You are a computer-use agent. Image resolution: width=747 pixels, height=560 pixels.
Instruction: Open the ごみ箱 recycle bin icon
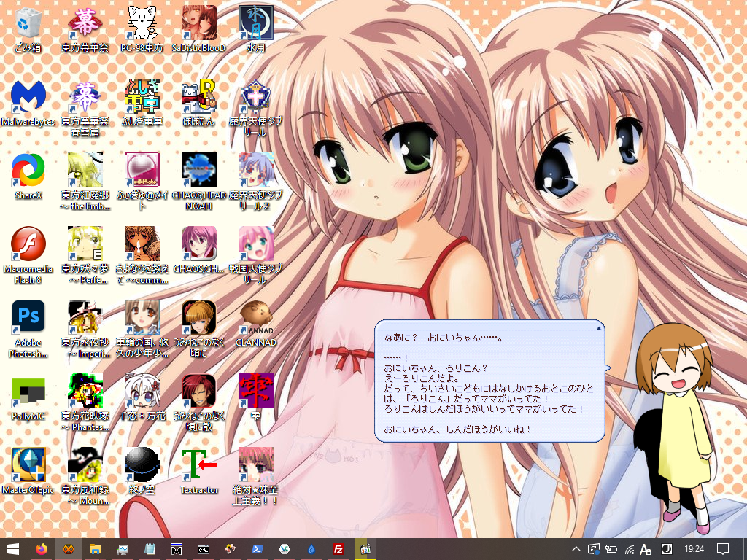(x=28, y=28)
